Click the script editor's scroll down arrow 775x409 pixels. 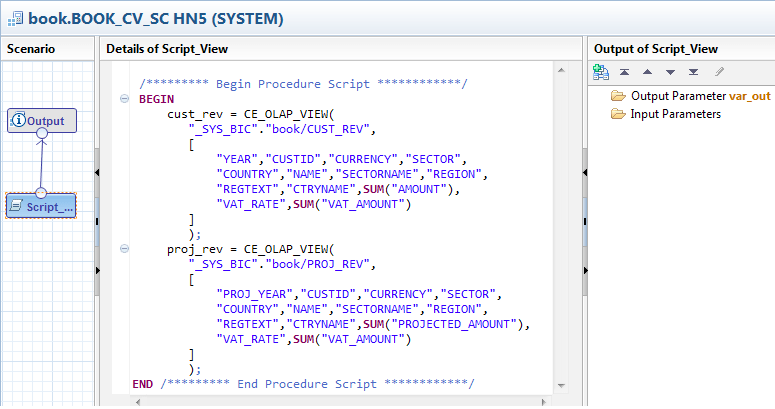point(561,385)
